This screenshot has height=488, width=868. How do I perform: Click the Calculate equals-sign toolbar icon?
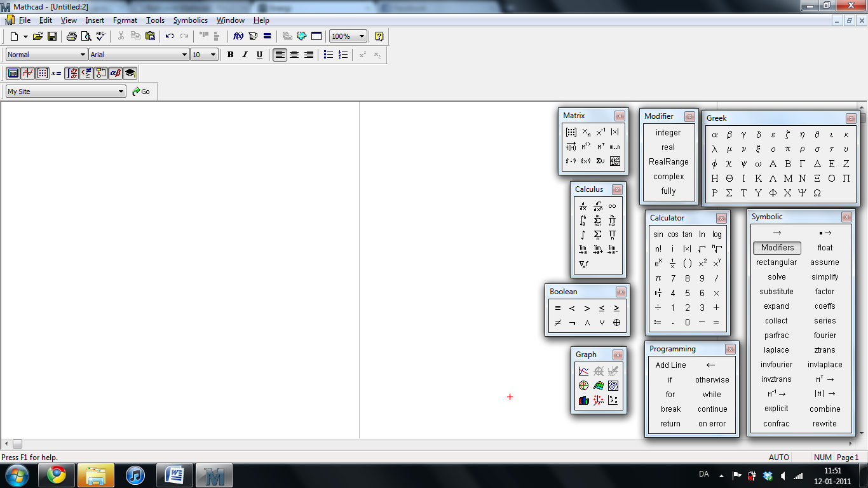(x=267, y=36)
